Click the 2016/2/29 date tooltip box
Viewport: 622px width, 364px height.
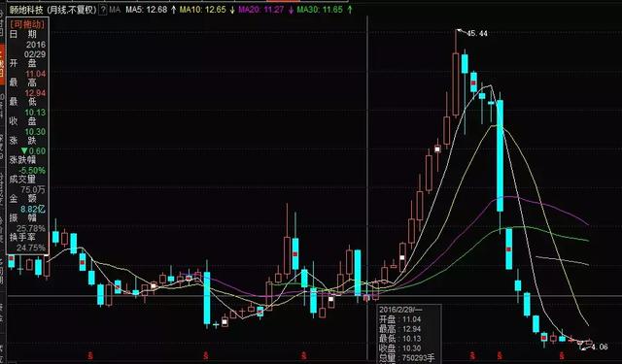[408, 334]
